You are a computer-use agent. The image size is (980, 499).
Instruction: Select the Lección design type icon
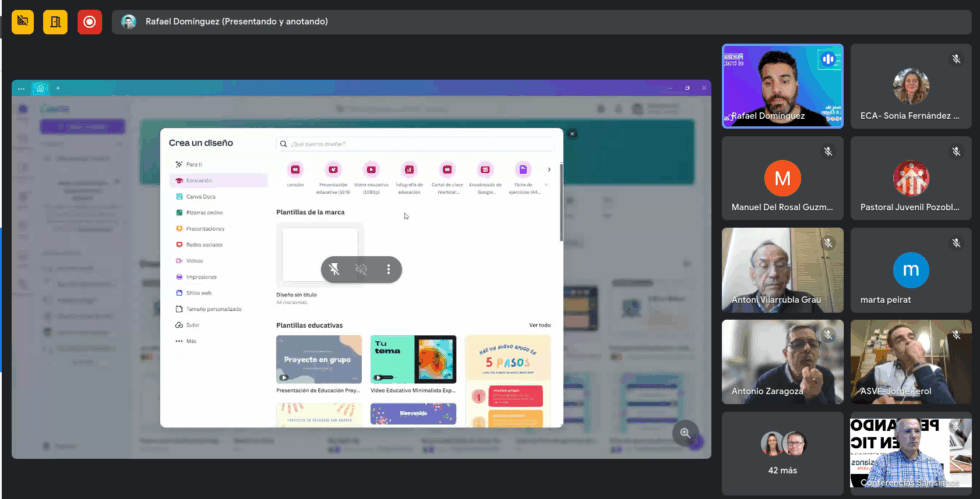(x=295, y=170)
